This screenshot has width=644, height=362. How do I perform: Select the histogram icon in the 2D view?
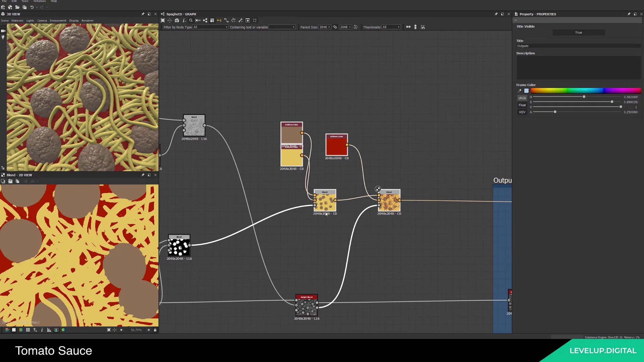[x=49, y=330]
